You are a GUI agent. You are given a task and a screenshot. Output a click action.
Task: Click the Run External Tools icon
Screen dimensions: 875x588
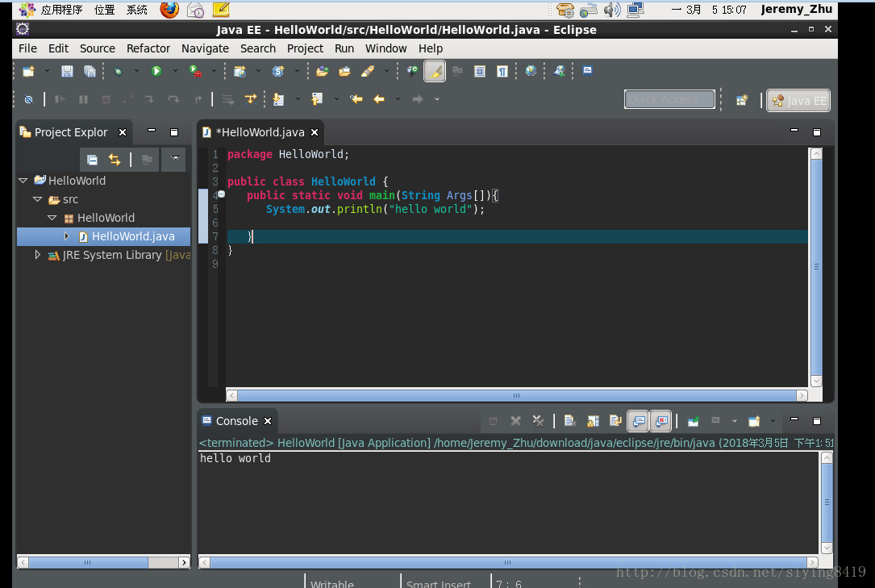pos(195,72)
